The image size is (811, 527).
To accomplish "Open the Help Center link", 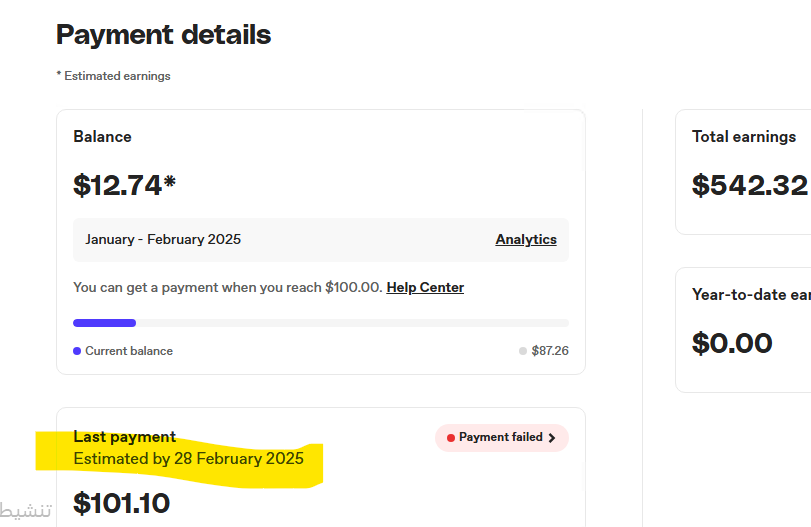I will coord(425,288).
